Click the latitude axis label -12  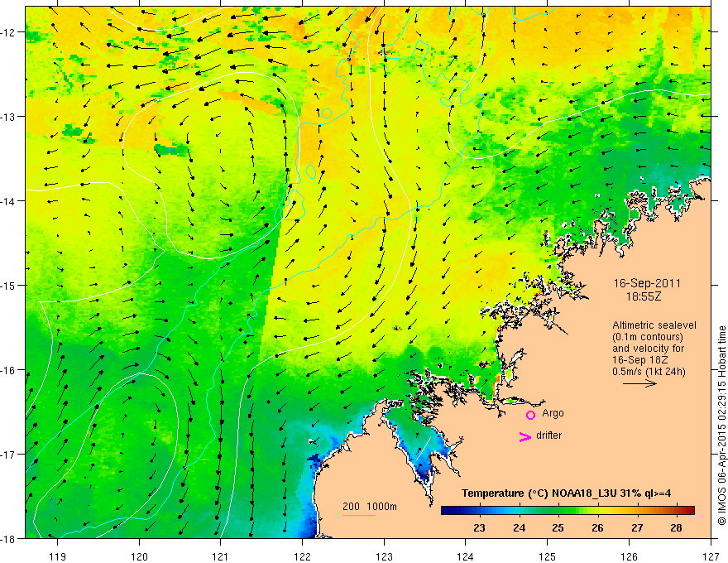(x=9, y=32)
